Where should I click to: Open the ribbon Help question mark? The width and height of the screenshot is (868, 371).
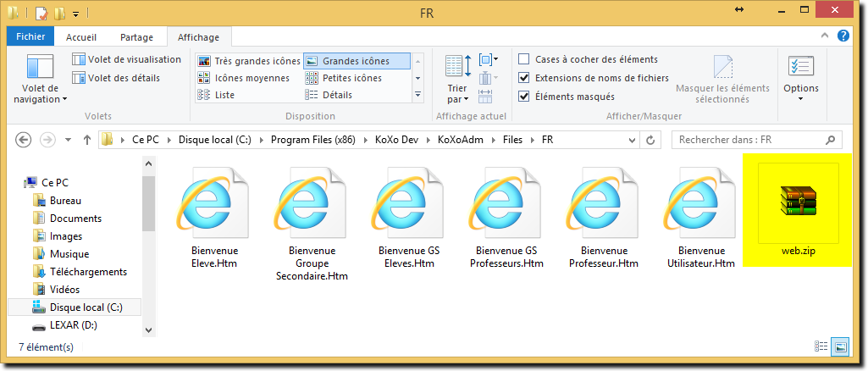843,36
